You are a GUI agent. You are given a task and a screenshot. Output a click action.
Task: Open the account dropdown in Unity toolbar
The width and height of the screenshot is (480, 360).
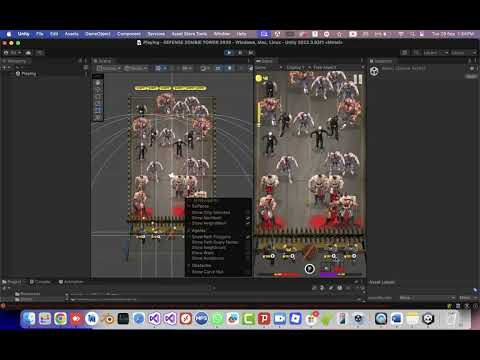coord(13,53)
